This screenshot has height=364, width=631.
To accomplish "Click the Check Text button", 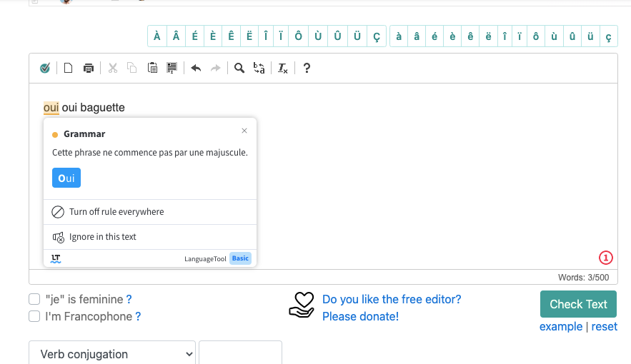I will [578, 304].
